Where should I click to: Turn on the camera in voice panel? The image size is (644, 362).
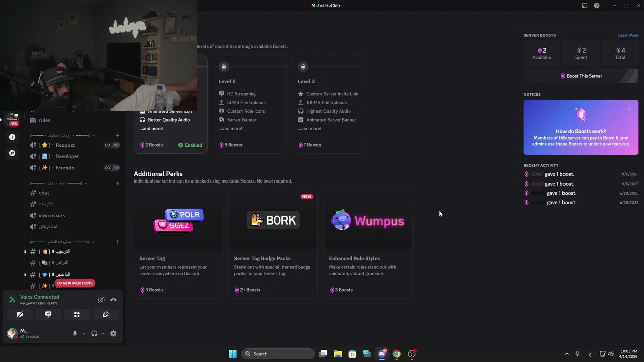(x=20, y=314)
